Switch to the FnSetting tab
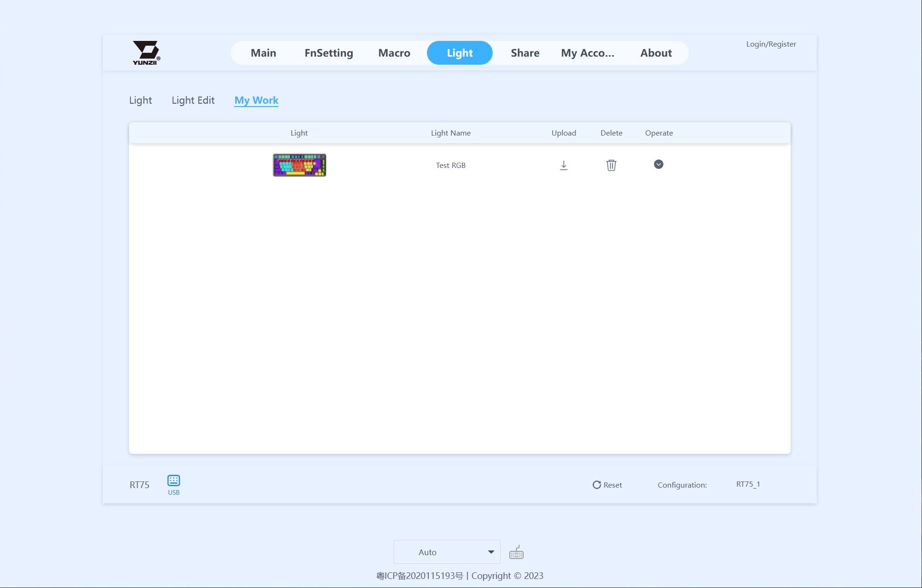This screenshot has width=922, height=588. click(328, 53)
